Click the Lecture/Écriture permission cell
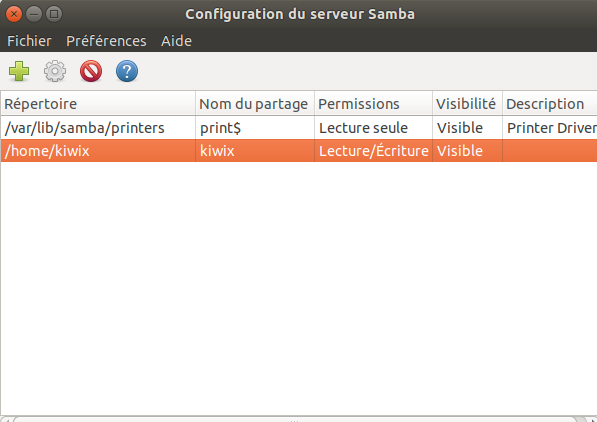 coord(374,151)
